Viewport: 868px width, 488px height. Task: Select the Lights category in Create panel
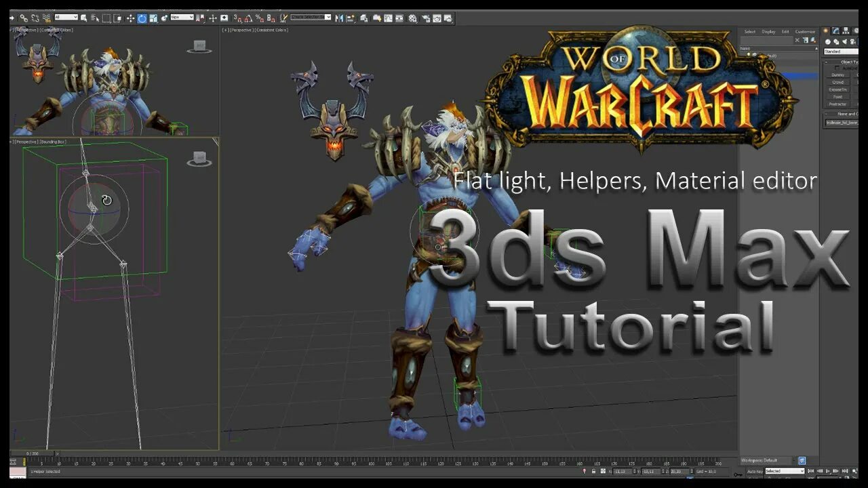tap(845, 41)
